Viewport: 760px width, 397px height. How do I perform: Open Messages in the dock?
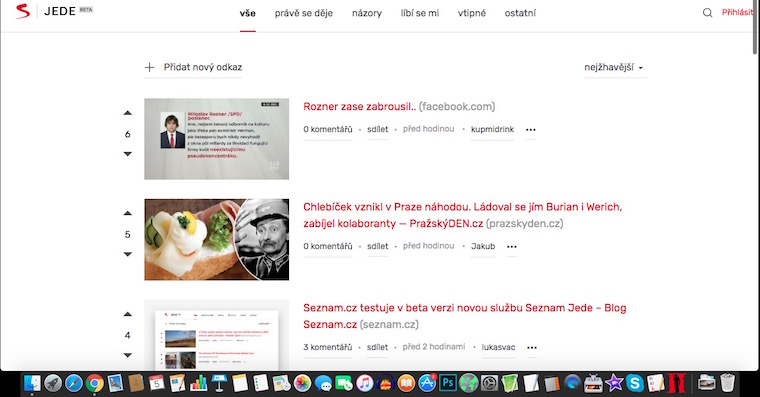click(323, 383)
